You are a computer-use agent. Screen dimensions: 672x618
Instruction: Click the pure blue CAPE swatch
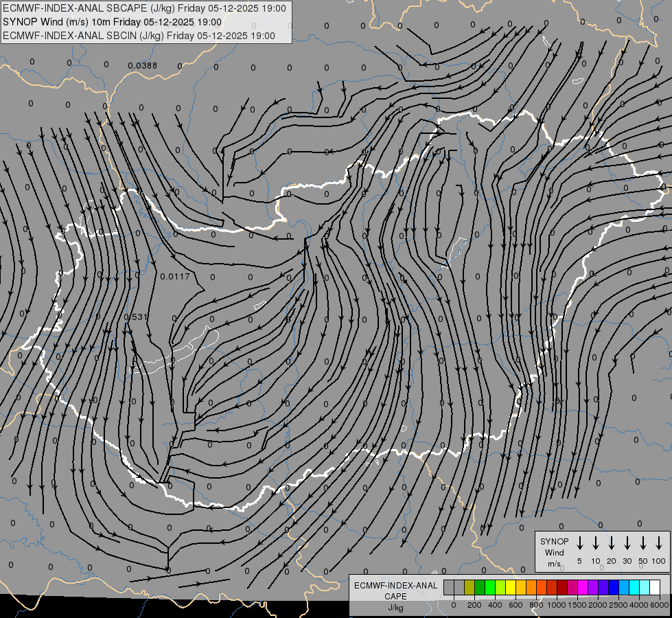(x=614, y=587)
